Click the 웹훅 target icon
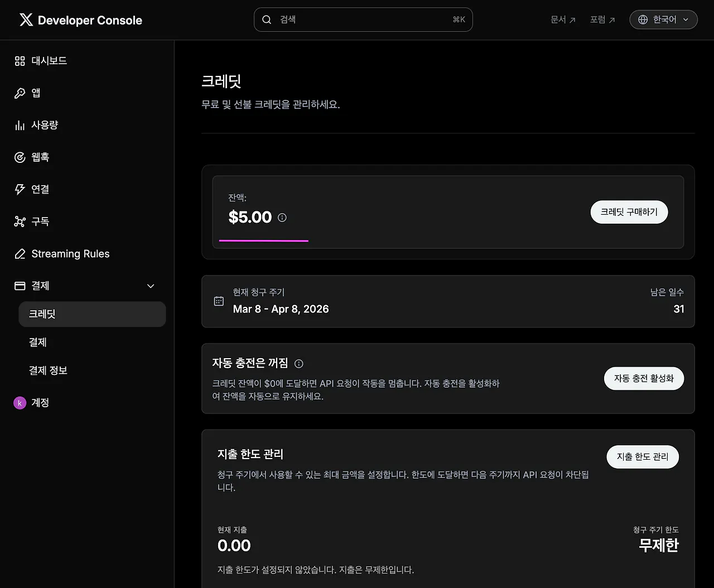Screen dimensions: 714x588 tap(20, 157)
